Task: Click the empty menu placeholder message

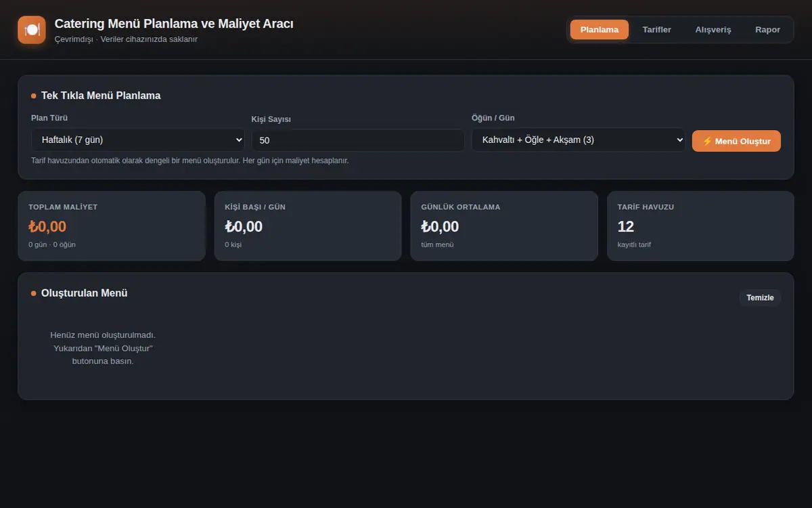Action: point(103,348)
